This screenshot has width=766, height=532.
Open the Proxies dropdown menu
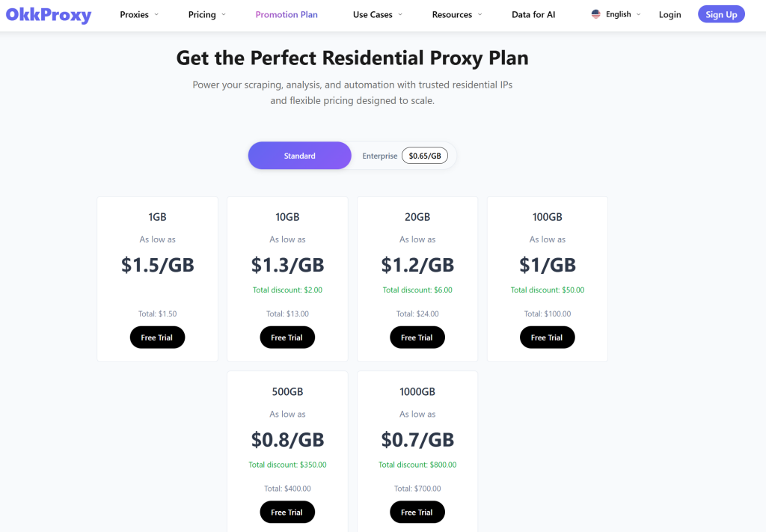[x=138, y=14]
